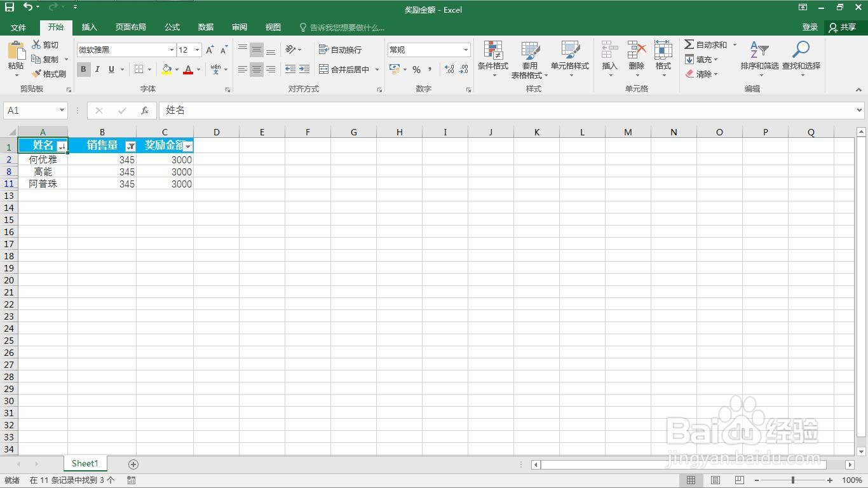
Task: Toggle Wrap Text (自动换行)
Action: 340,50
